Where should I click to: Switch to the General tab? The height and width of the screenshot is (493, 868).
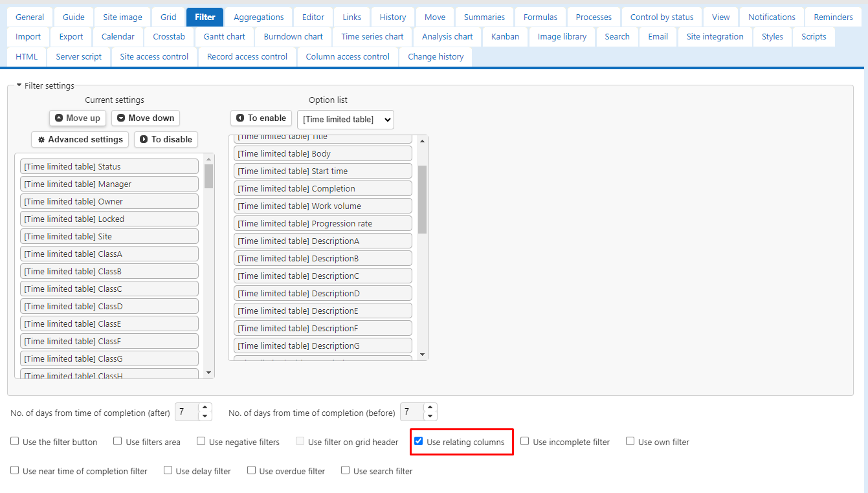point(30,17)
